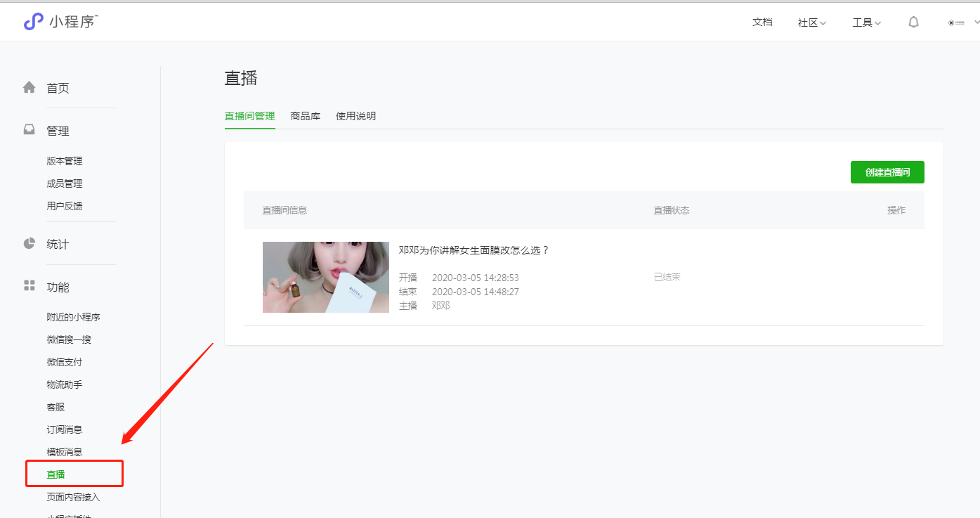Image resolution: width=980 pixels, height=518 pixels.
Task: Click the 管理 inbox icon
Action: [x=29, y=130]
